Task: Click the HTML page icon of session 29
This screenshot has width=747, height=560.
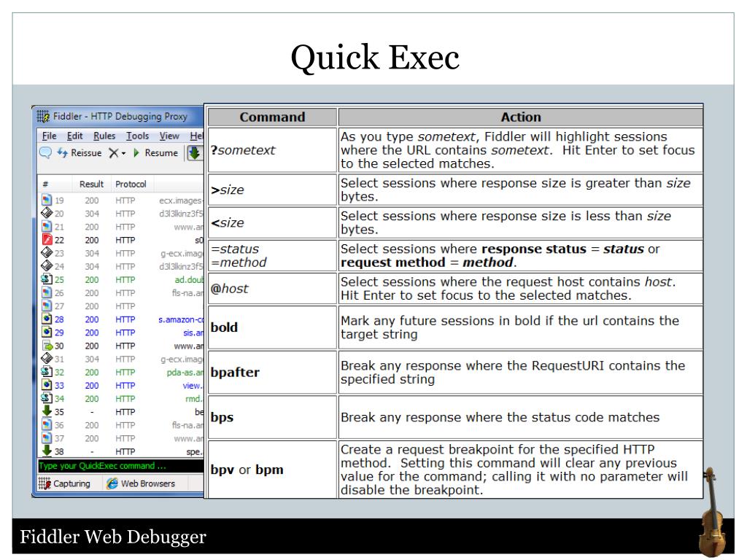Action: [x=46, y=332]
